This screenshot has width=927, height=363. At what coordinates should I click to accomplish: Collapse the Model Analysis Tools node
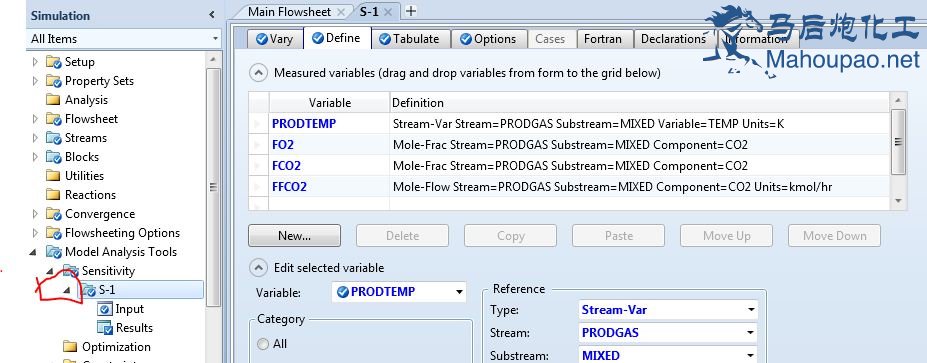pos(33,252)
